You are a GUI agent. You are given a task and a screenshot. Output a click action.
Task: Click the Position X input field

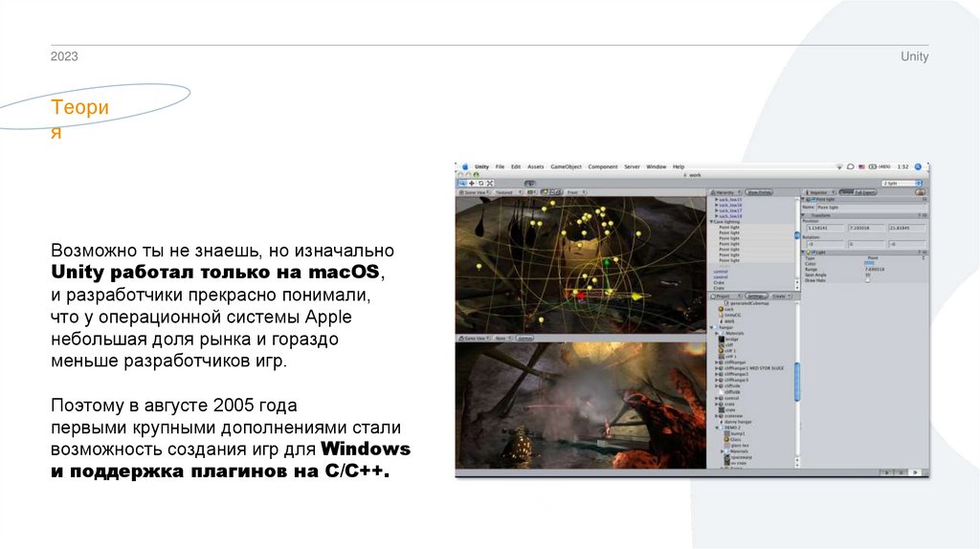tap(825, 228)
